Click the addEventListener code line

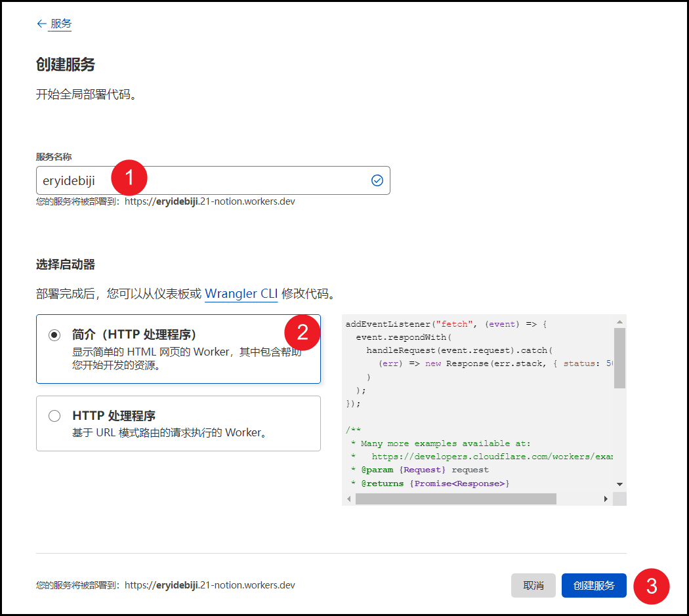(446, 324)
